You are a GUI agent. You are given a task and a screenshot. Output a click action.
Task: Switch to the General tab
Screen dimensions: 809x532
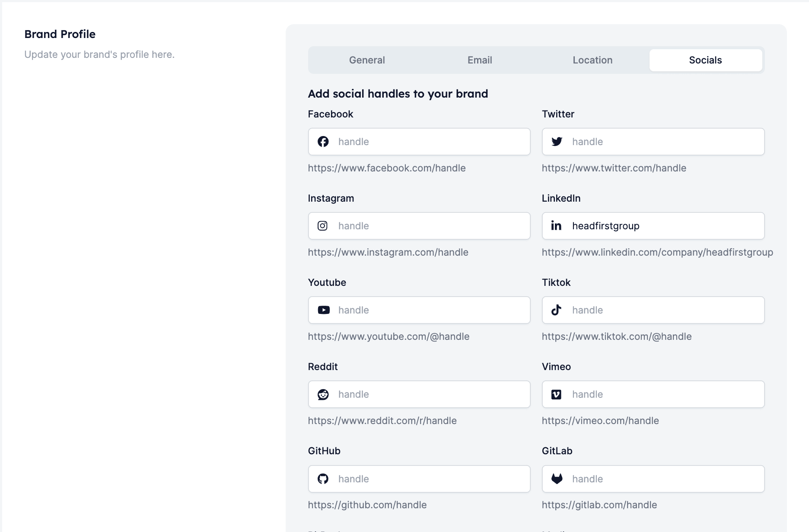(367, 60)
